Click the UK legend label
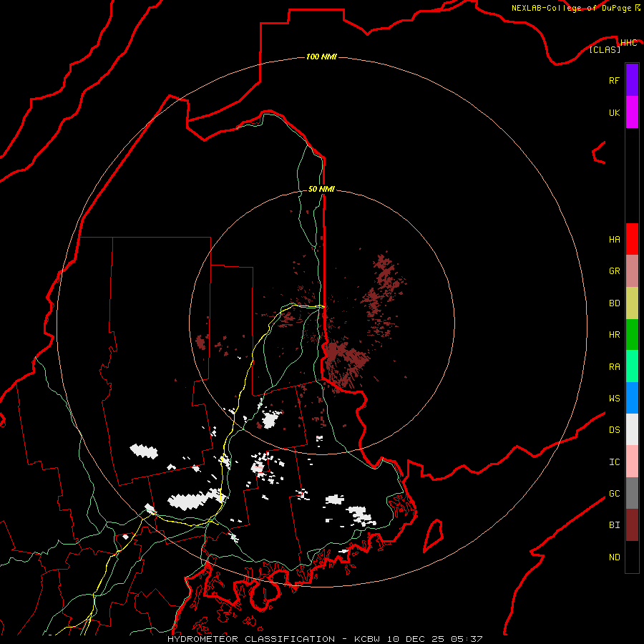Viewport: 644px width, 644px height. click(x=614, y=112)
